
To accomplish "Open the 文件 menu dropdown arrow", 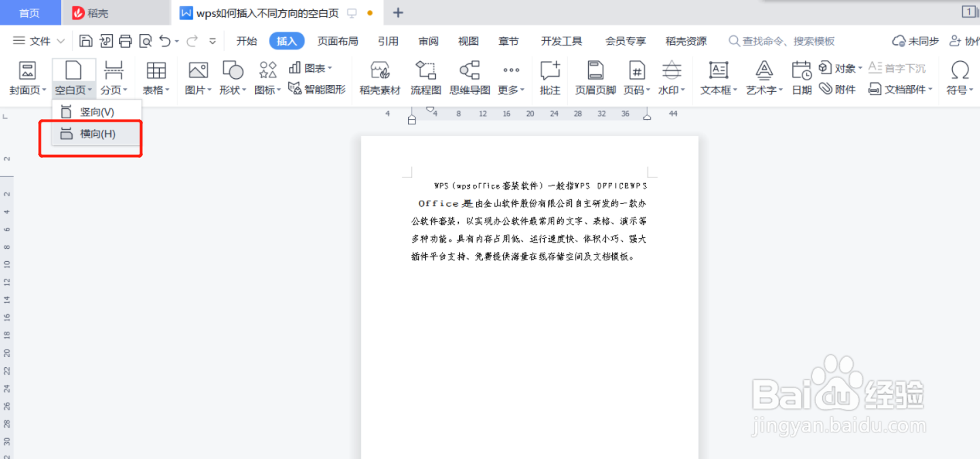I will (x=61, y=41).
